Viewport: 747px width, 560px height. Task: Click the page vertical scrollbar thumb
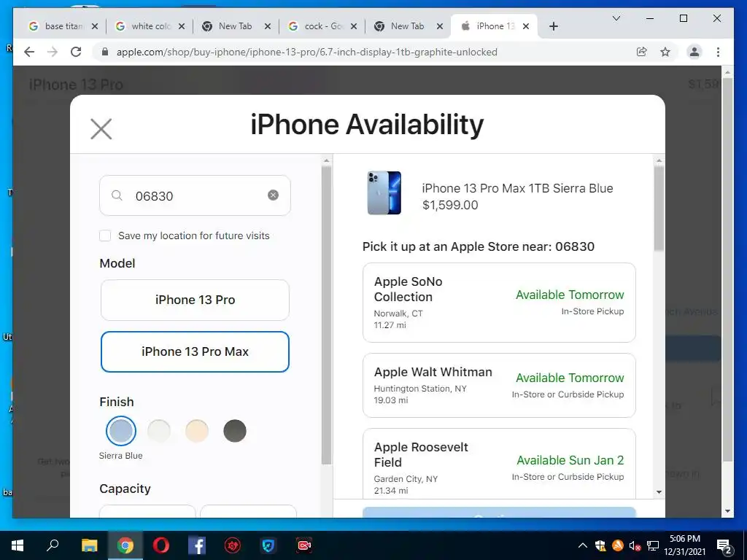coord(727,269)
